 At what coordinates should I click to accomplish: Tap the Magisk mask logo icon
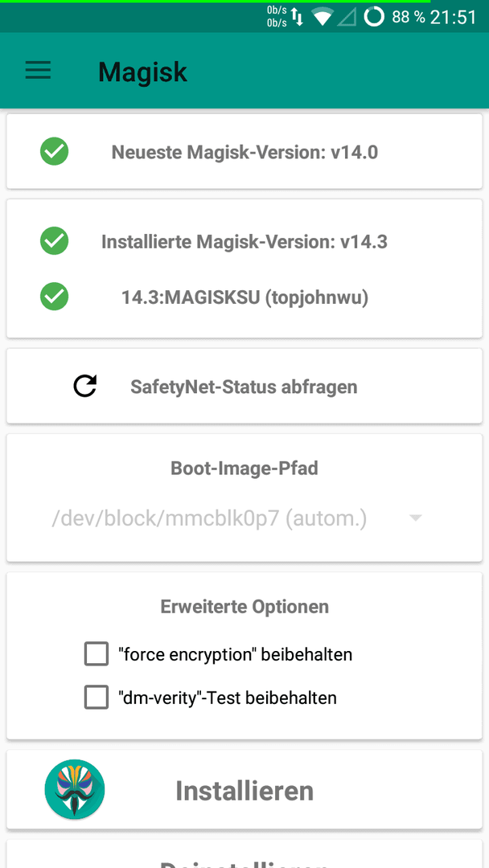click(x=75, y=789)
